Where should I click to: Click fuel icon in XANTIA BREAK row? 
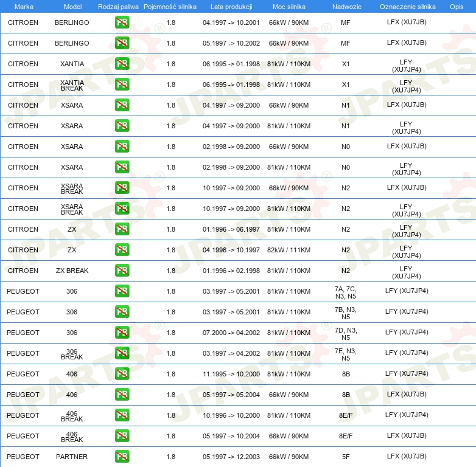[122, 84]
